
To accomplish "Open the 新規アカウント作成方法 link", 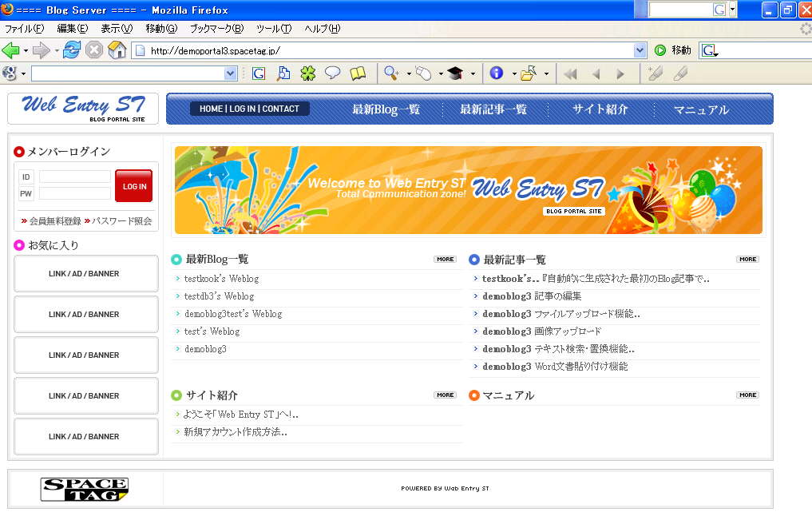I will click(x=235, y=432).
